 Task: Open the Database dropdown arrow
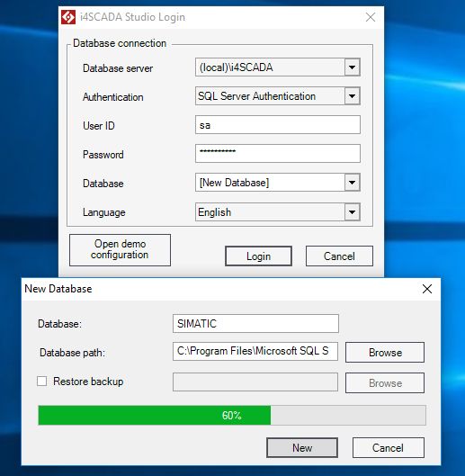[352, 183]
